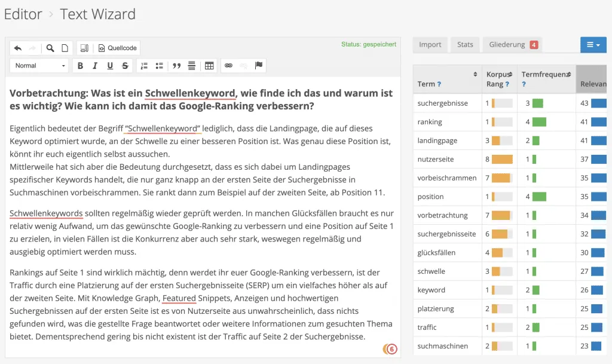612x364 pixels.
Task: Click the term 'suchmaschinen' in table
Action: (x=442, y=346)
